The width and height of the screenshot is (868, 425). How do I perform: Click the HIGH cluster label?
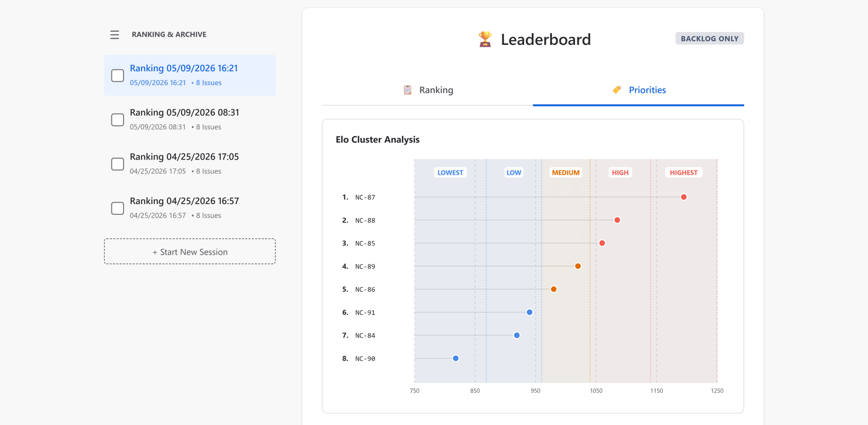[620, 173]
